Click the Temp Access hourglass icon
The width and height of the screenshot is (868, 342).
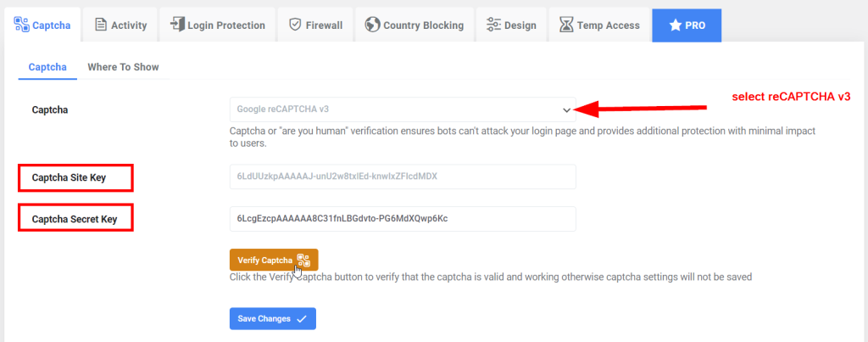(566, 25)
